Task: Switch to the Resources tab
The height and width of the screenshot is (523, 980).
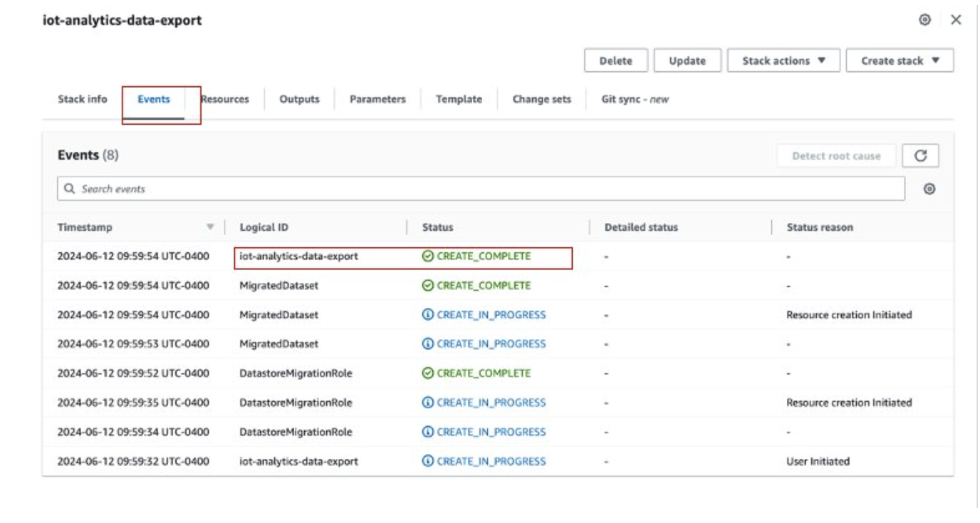Action: [x=226, y=100]
